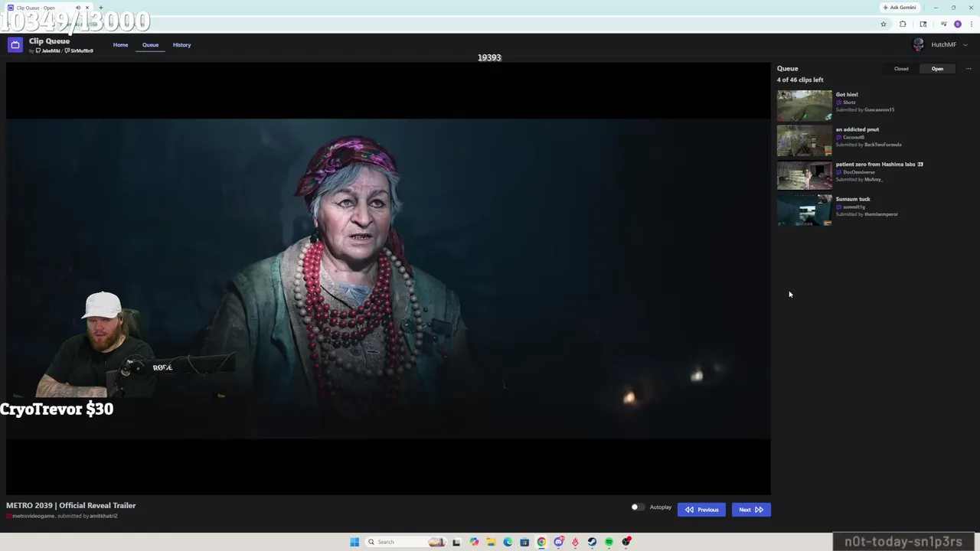
Task: Expand the HutchMF account dropdown
Action: [965, 45]
